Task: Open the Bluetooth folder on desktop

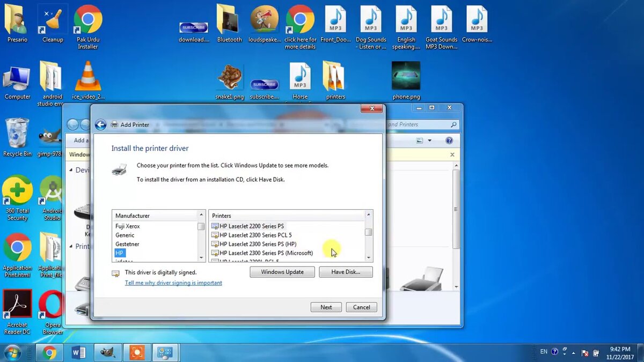Action: [229, 24]
